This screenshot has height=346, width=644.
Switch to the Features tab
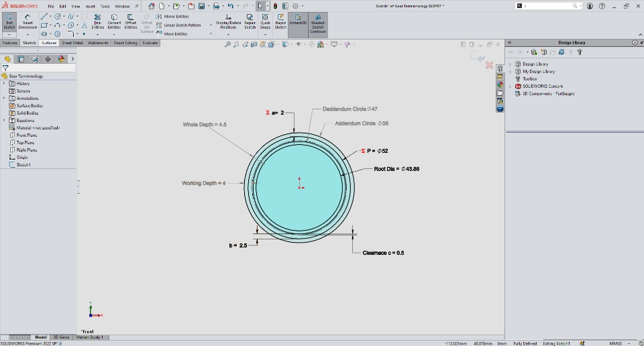point(10,43)
